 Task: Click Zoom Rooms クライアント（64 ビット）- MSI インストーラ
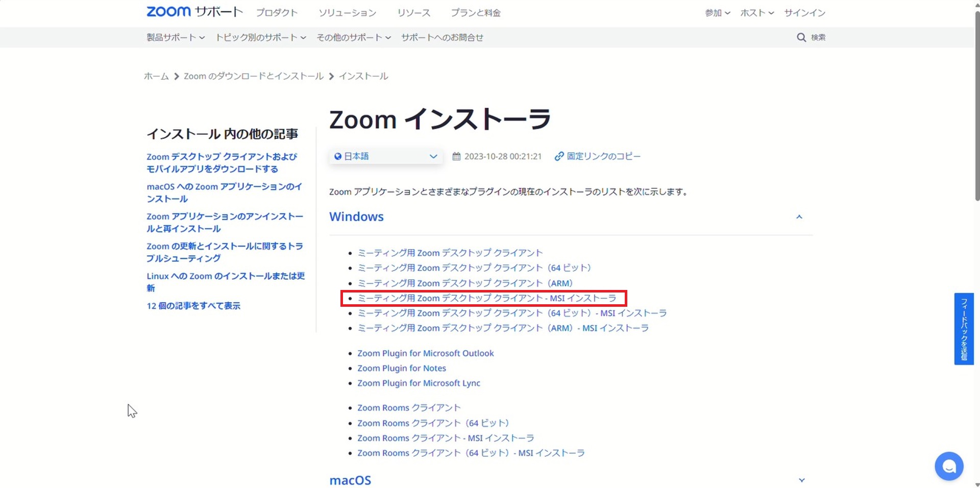tap(471, 453)
